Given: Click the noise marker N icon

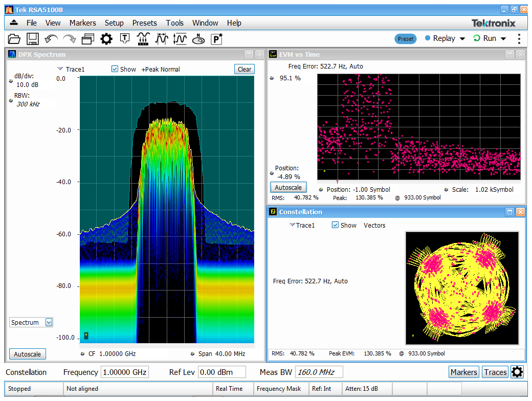Looking at the screenshot, I should 198,38.
